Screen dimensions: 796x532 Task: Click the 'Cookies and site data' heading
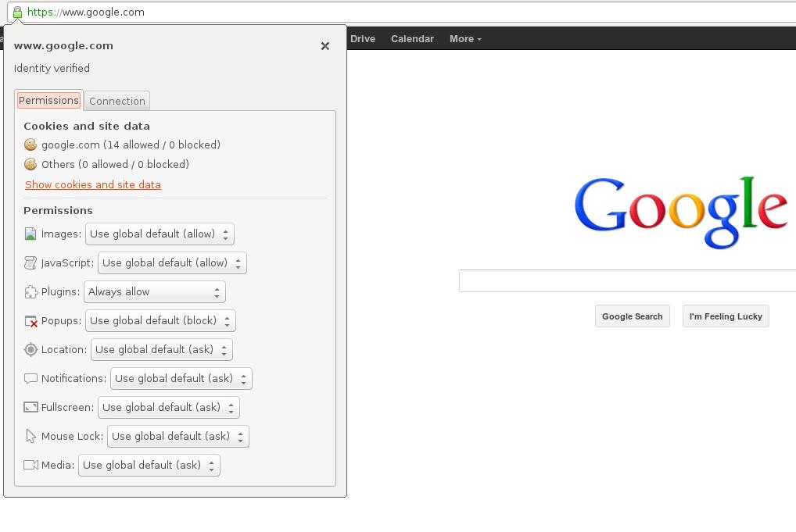87,126
